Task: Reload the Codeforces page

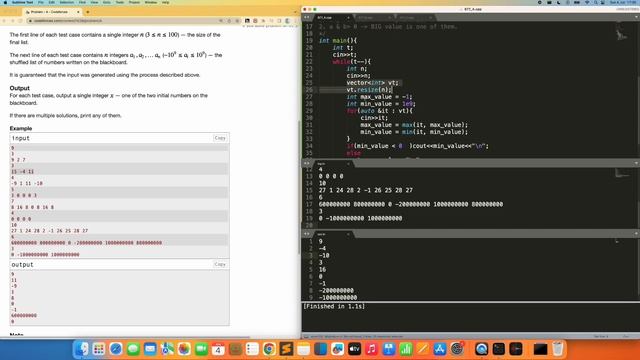Action: (20, 20)
